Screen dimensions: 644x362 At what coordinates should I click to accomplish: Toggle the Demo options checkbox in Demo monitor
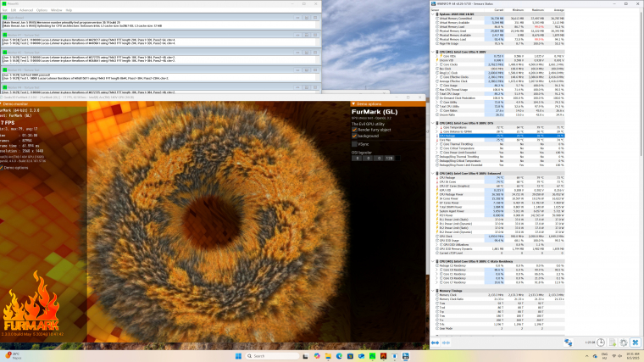point(2,168)
